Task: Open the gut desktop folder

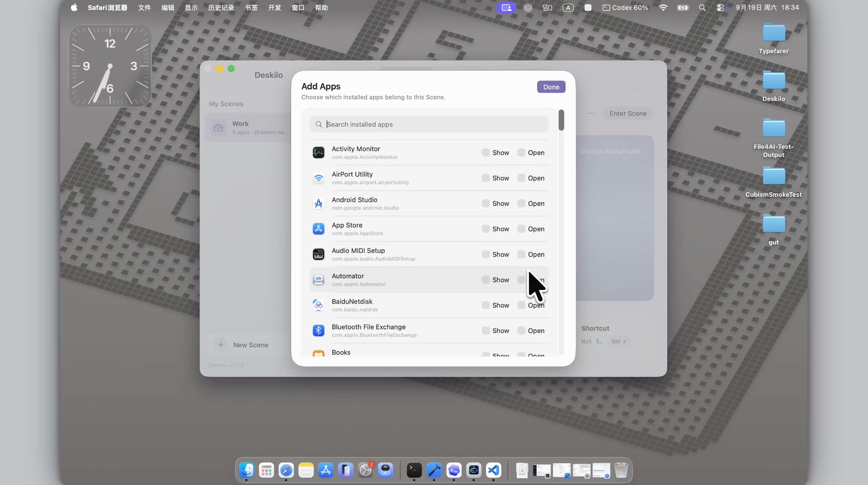Action: pos(774,224)
